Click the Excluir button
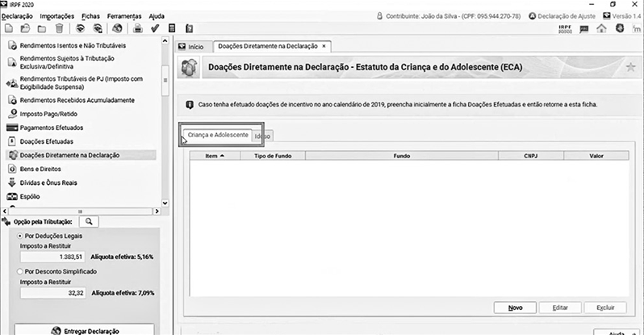Screen dimensions: 644x335 point(605,308)
